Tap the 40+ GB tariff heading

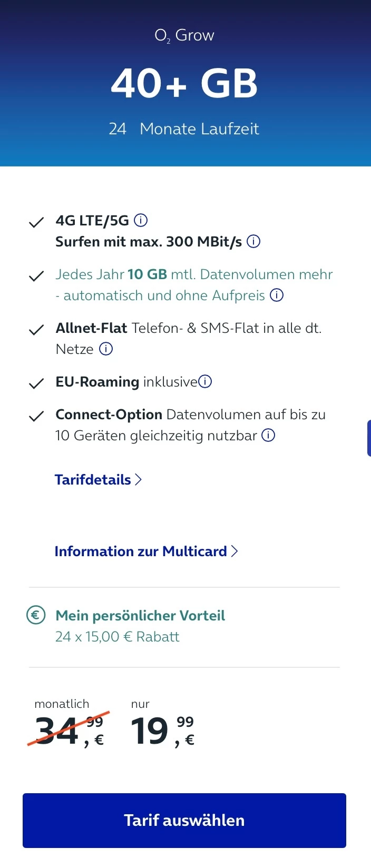(x=184, y=83)
